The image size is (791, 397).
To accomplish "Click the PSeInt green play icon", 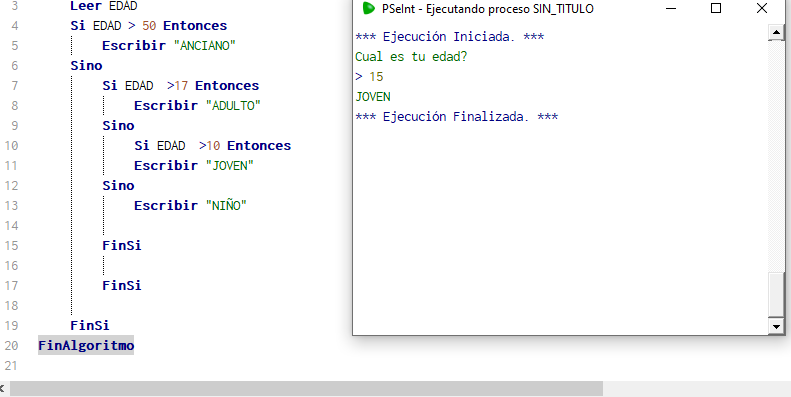I will pos(369,8).
